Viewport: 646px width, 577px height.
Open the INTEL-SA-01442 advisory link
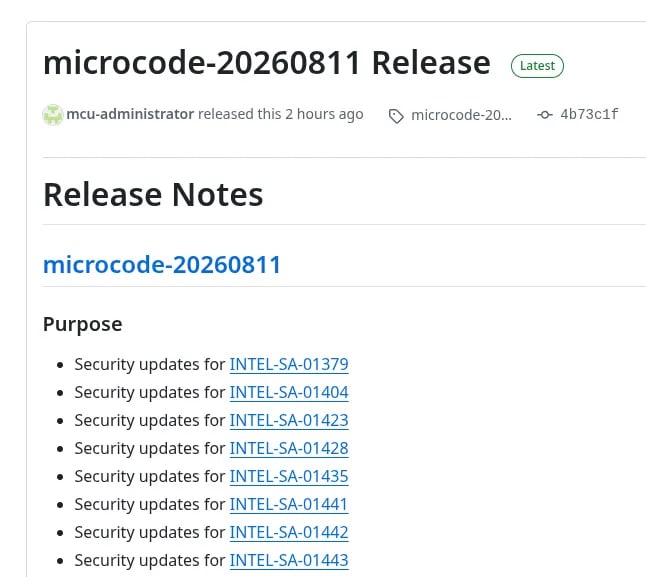[x=289, y=533]
